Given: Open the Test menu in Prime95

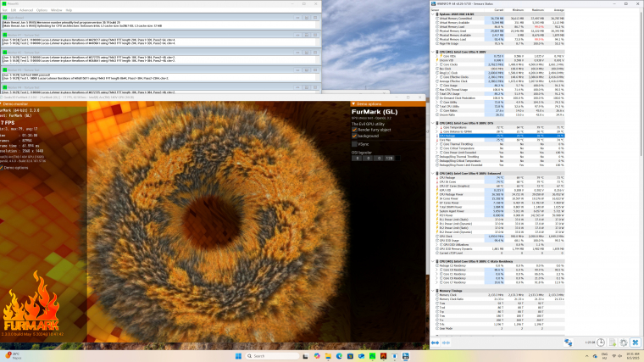Looking at the screenshot, I should tap(4, 10).
